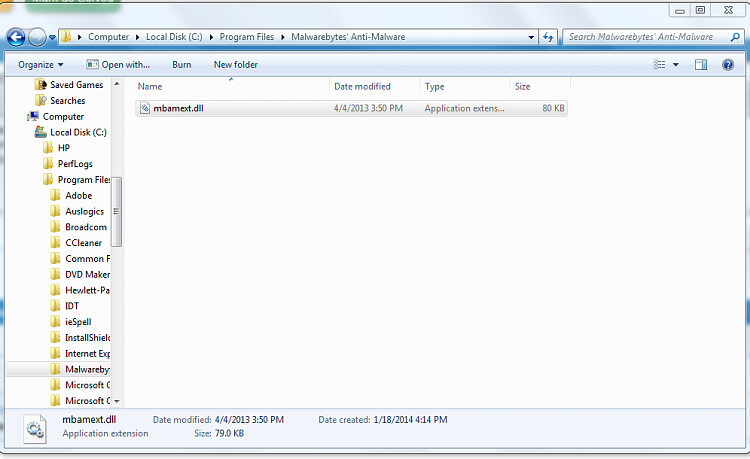The image size is (750, 459).
Task: Toggle the preview pane
Action: pyautogui.click(x=701, y=65)
